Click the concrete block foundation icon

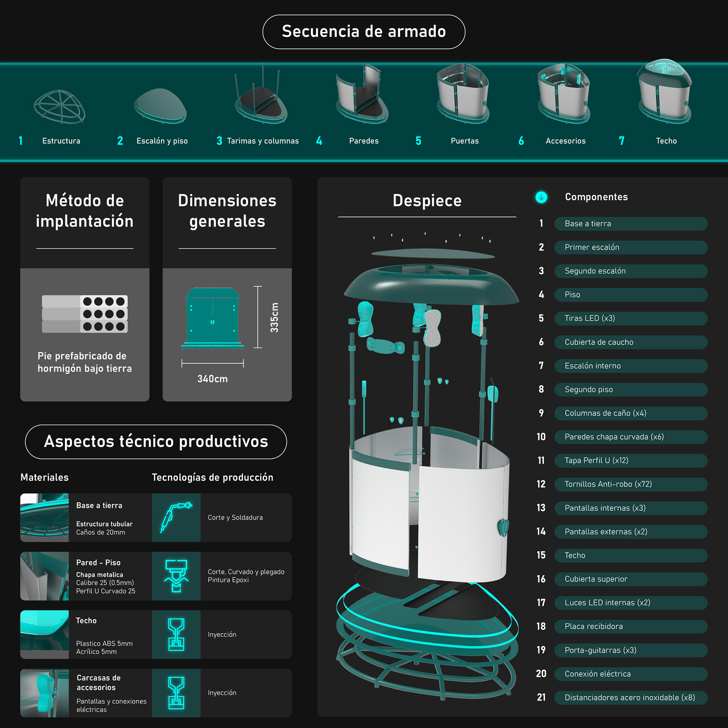click(85, 314)
